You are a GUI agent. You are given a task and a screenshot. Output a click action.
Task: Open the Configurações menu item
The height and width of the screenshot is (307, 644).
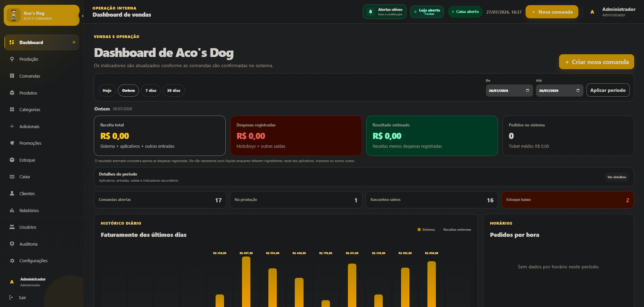pyautogui.click(x=41, y=261)
